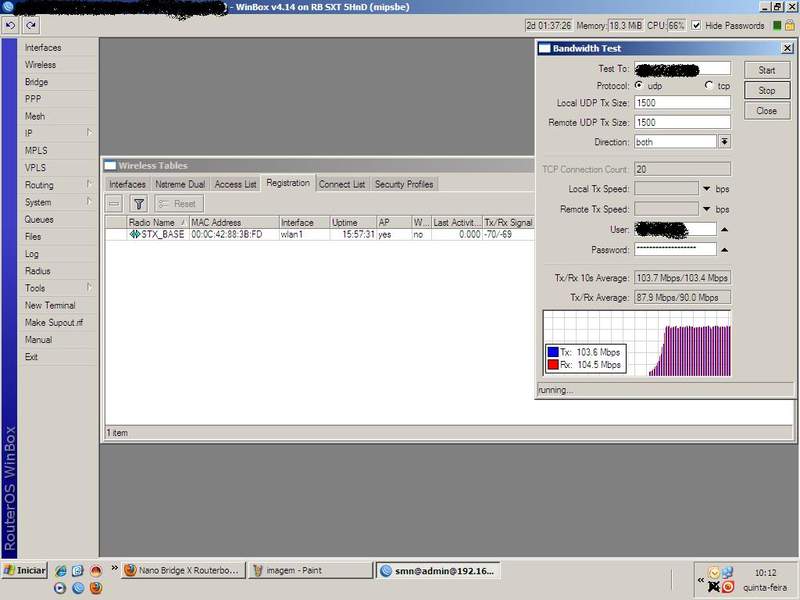800x600 pixels.
Task: Click the Password input field
Action: 675,249
